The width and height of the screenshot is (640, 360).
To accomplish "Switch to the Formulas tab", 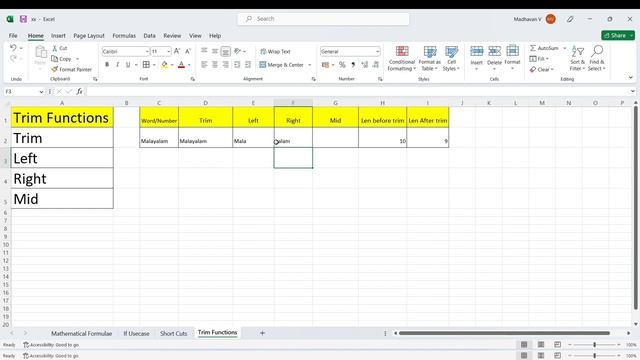I will click(124, 36).
